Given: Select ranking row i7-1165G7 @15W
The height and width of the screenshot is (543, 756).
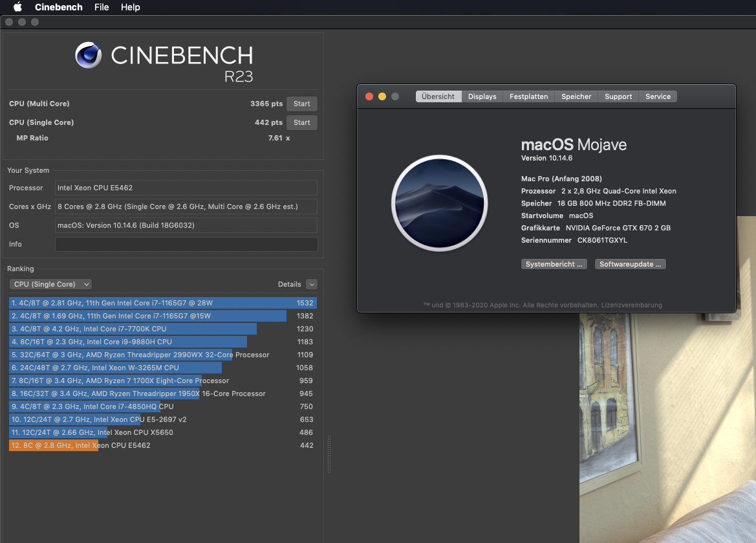Looking at the screenshot, I should click(x=162, y=316).
